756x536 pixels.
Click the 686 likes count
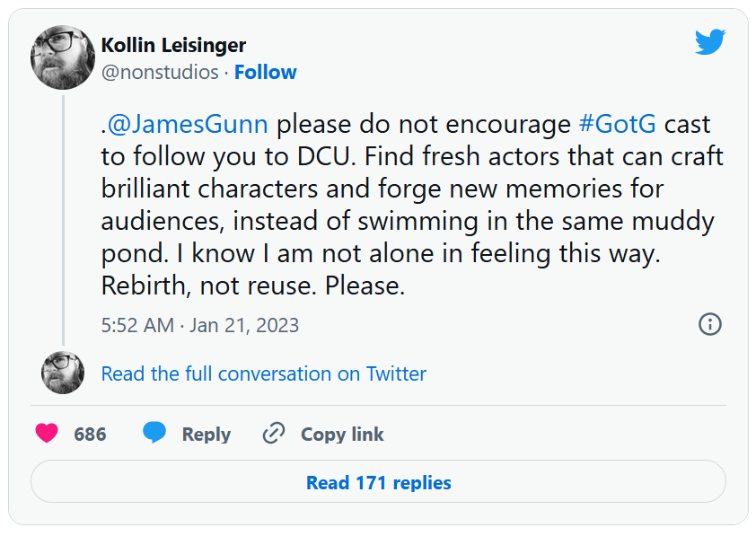(90, 435)
